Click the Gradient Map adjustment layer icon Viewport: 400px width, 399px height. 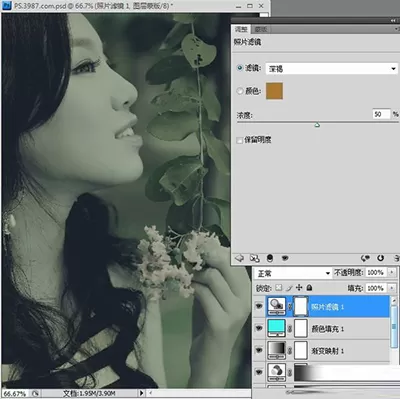click(x=276, y=350)
